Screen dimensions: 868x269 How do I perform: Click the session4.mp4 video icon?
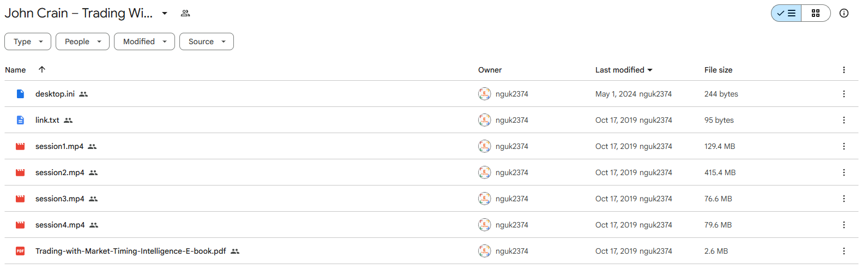tap(20, 225)
